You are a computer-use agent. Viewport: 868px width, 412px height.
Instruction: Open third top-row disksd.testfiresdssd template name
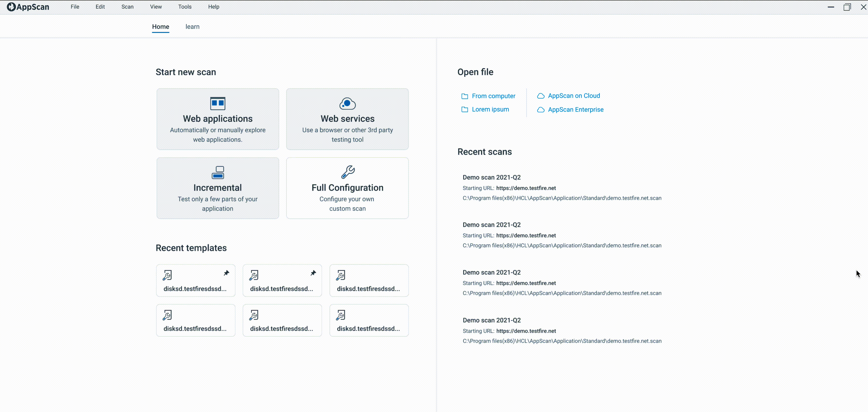coord(368,289)
